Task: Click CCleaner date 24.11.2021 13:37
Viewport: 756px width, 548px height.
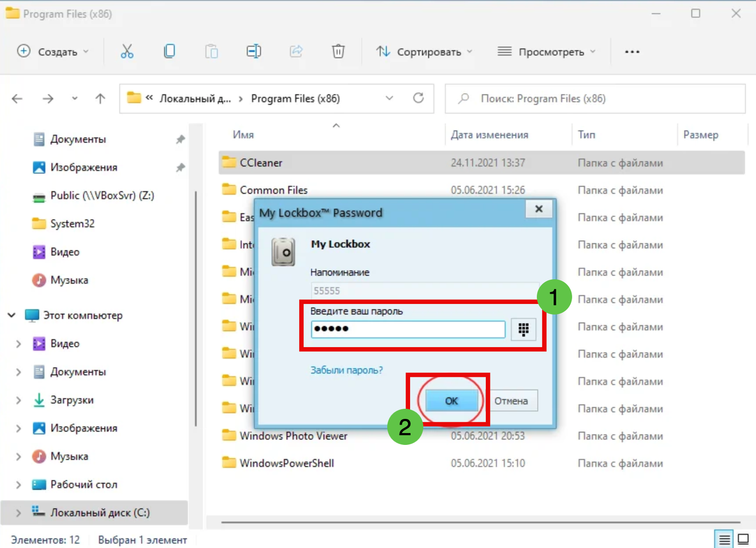Action: point(488,163)
